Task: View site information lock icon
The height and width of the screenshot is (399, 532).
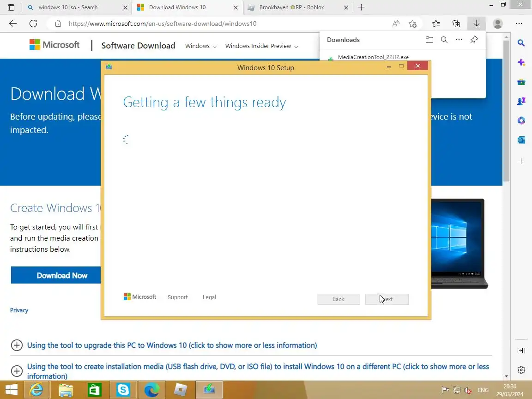Action: coord(58,24)
